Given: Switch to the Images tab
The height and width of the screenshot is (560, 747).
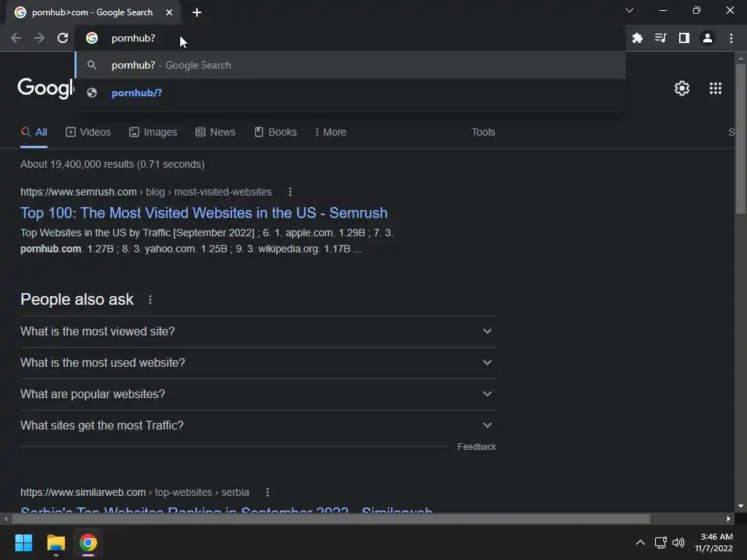Looking at the screenshot, I should tap(153, 133).
